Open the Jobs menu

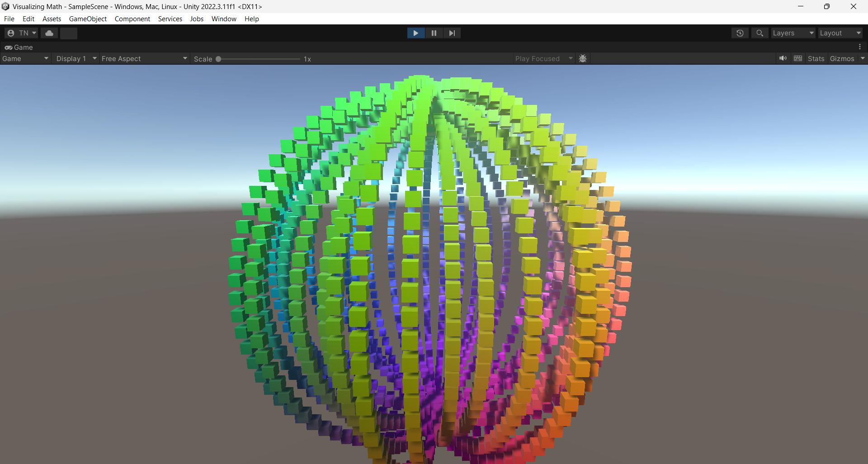197,19
